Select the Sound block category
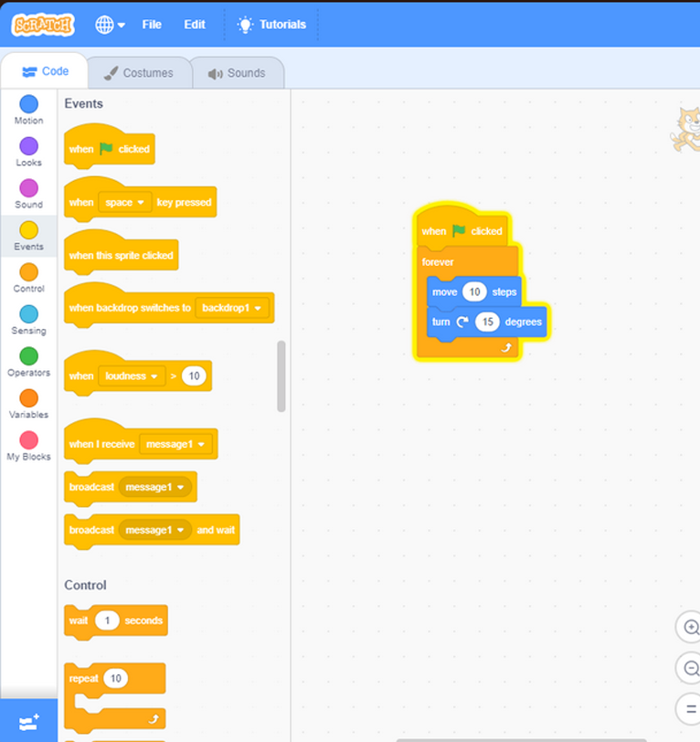 coord(28,194)
